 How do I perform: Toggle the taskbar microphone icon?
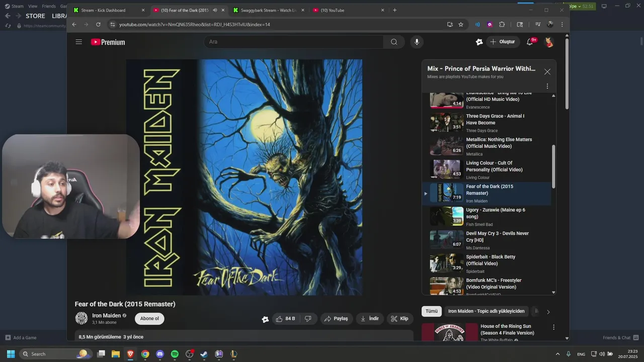[569, 354]
